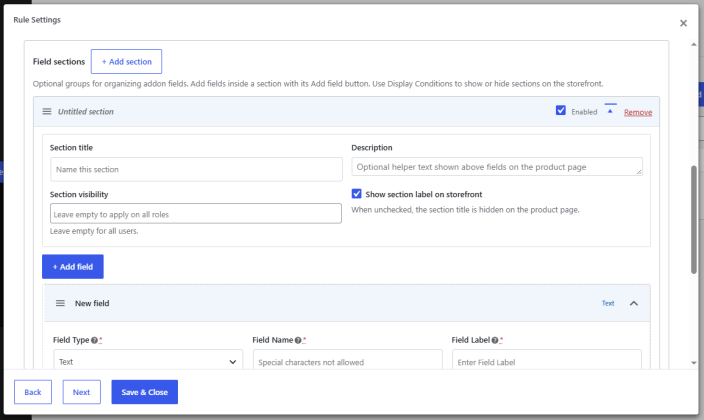Show the Field Label help tooltip icon

click(x=494, y=340)
